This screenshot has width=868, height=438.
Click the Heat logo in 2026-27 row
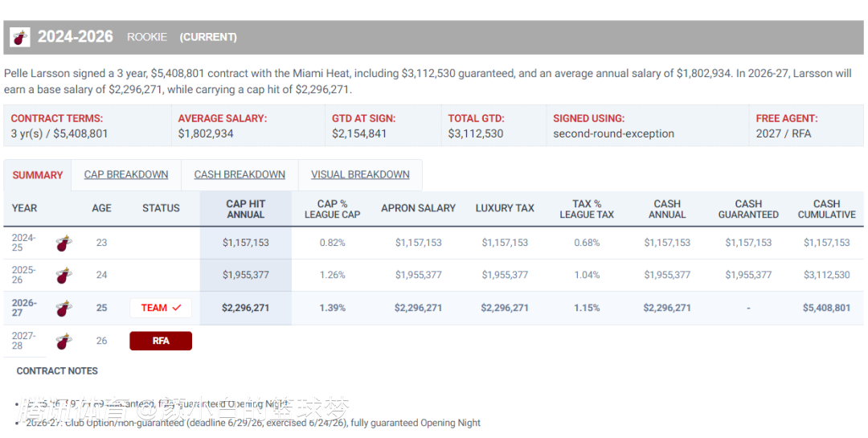pos(63,308)
